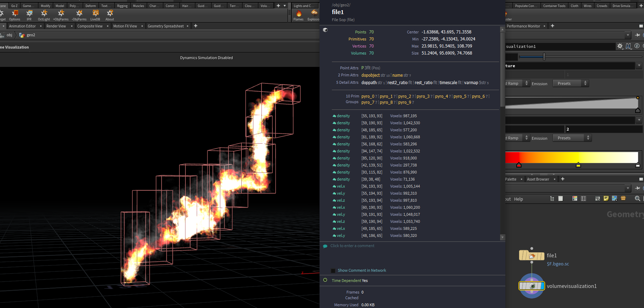Toggle the pin on the parameter pane
Image resolution: width=644 pixels, height=308 pixels.
click(637, 35)
